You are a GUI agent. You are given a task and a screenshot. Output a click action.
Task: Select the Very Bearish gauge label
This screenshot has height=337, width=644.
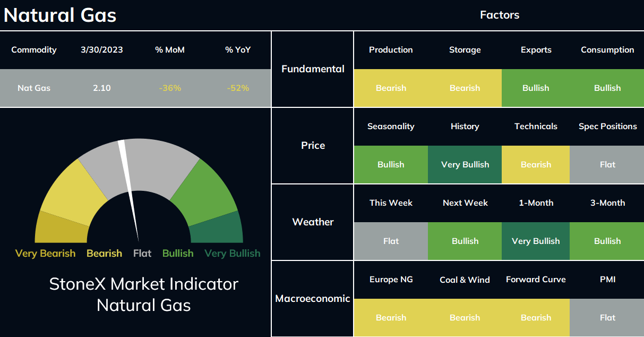click(x=45, y=254)
